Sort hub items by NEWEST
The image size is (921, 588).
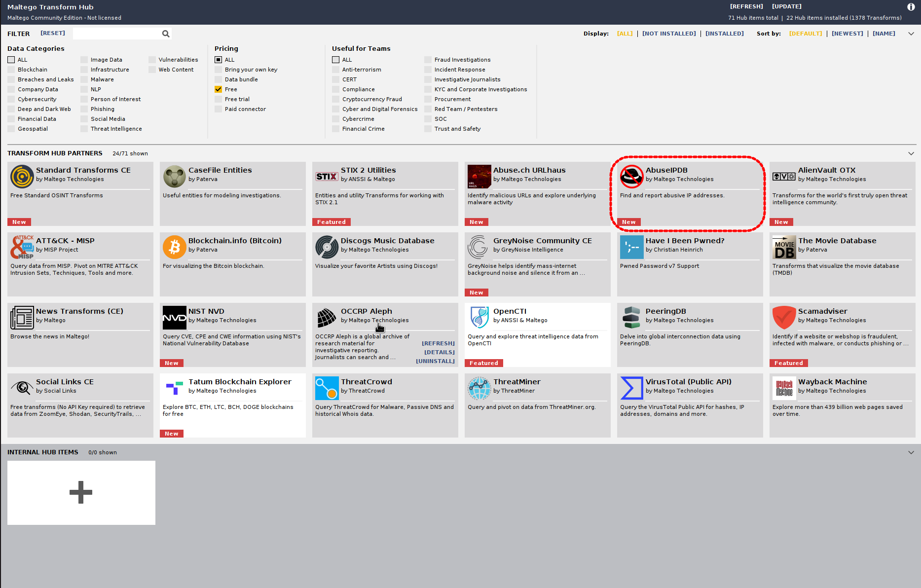click(x=847, y=34)
